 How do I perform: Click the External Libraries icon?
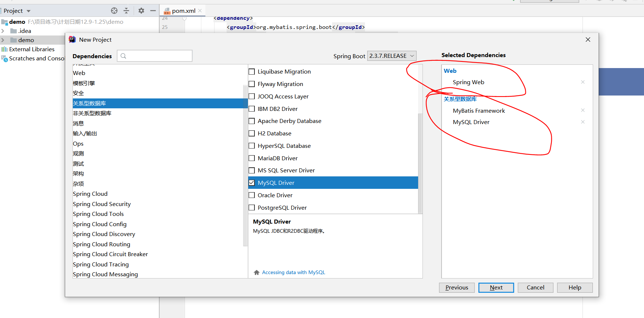pyautogui.click(x=4, y=49)
